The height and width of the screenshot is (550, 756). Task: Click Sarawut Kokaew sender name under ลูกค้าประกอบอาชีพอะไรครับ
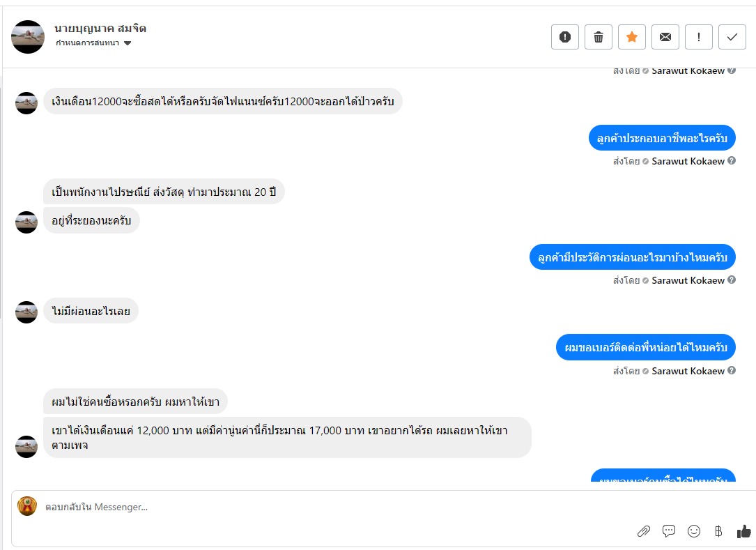[688, 161]
